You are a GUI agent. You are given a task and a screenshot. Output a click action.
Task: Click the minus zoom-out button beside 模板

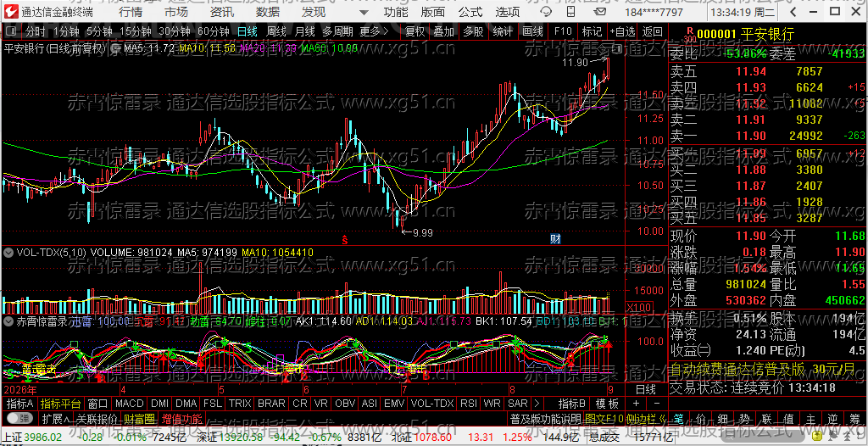click(x=657, y=404)
